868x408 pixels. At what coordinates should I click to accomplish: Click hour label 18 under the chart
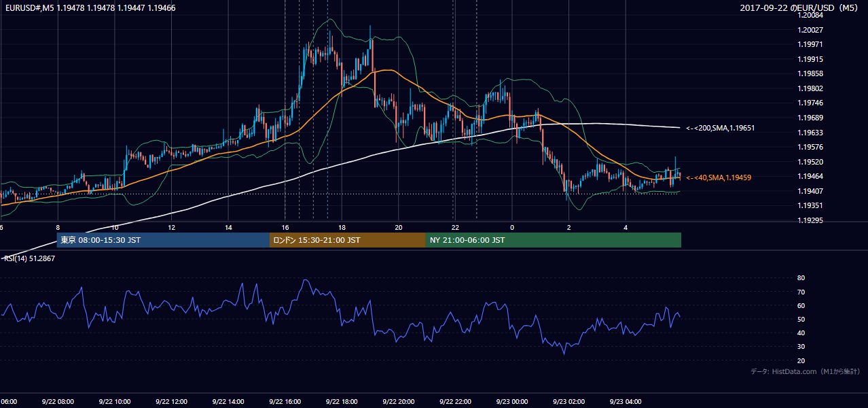[342, 228]
